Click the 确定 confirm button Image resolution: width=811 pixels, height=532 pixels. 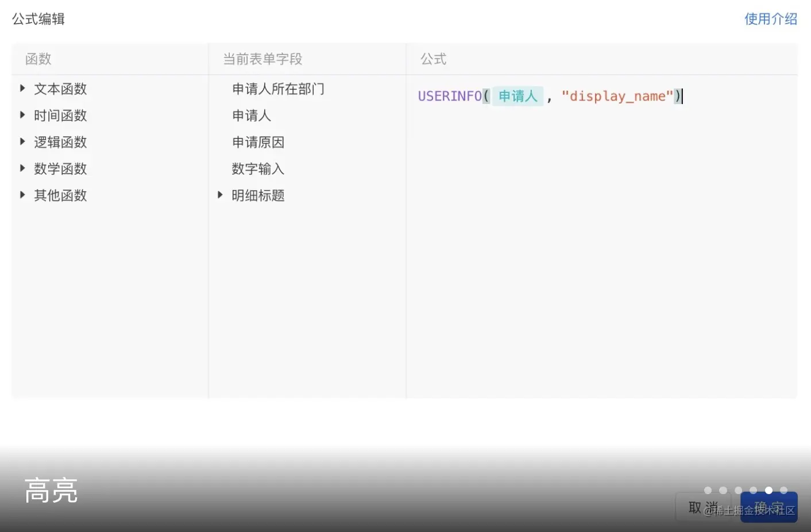(x=769, y=507)
